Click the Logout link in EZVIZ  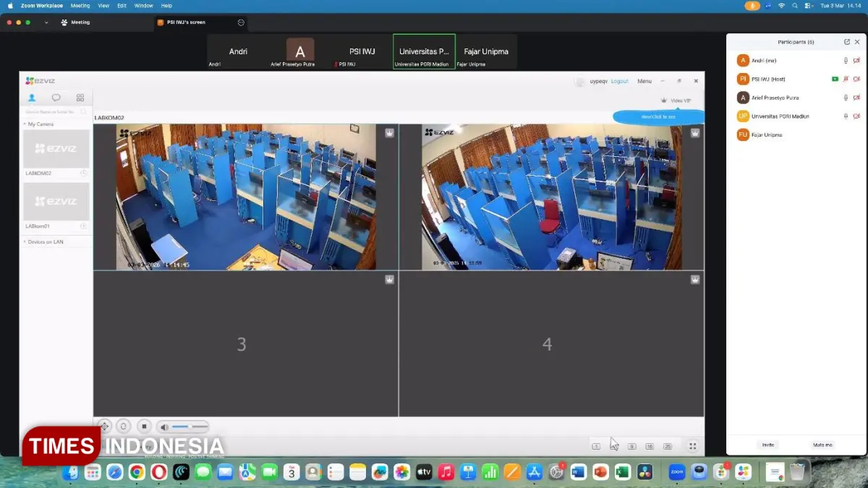click(619, 81)
